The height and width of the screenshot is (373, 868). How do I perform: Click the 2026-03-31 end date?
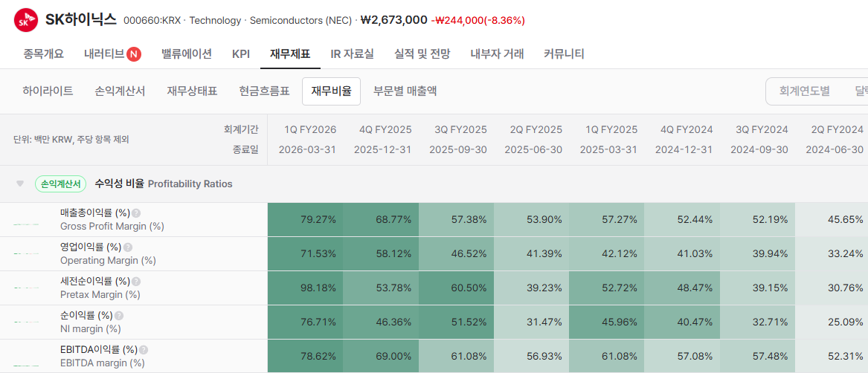point(307,150)
